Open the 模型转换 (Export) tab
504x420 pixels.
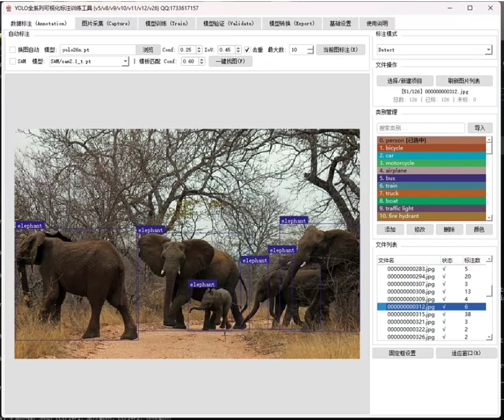tap(291, 24)
